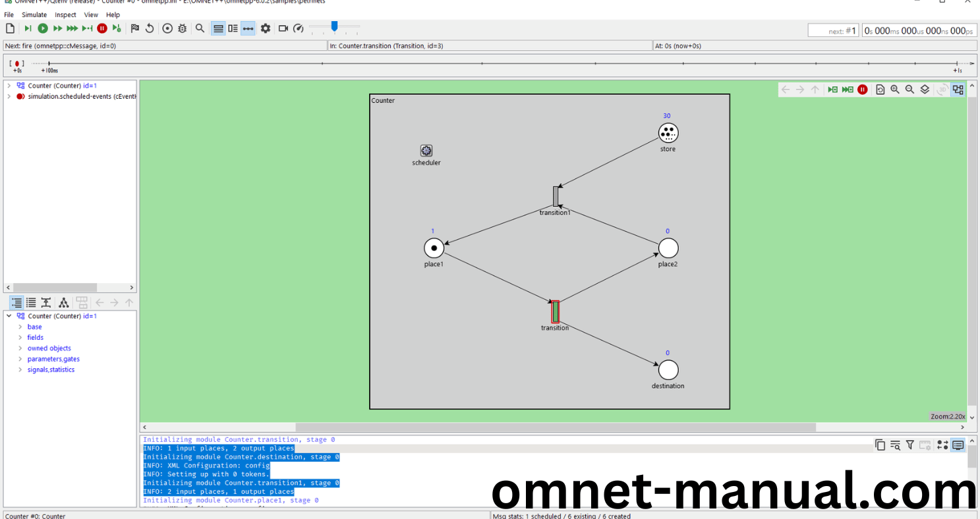Click the green transition module on canvas
Viewport: 980px width, 519px height.
[x=555, y=312]
